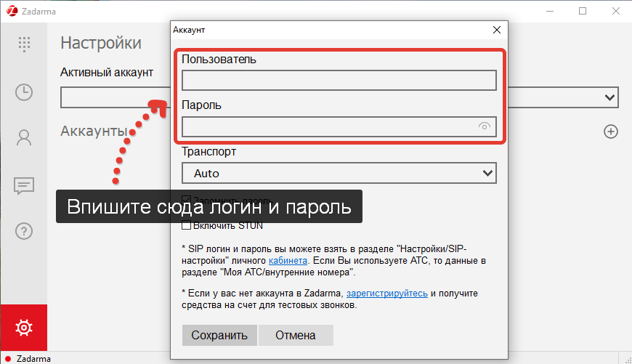This screenshot has height=364, width=632.
Task: Click into the Пользователь input field
Action: 339,80
